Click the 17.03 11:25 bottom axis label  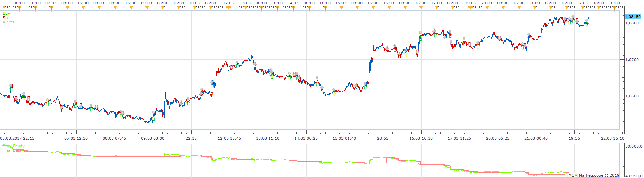(460, 138)
